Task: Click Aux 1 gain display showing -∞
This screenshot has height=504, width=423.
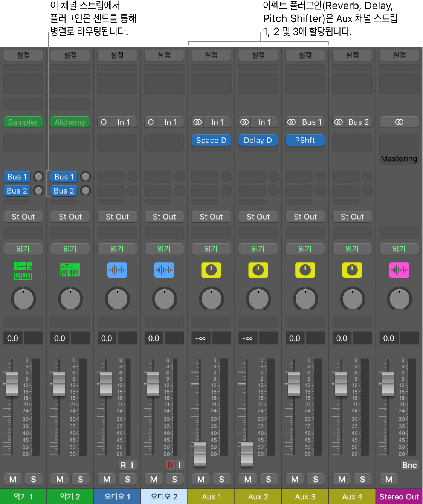Action: pyautogui.click(x=201, y=338)
